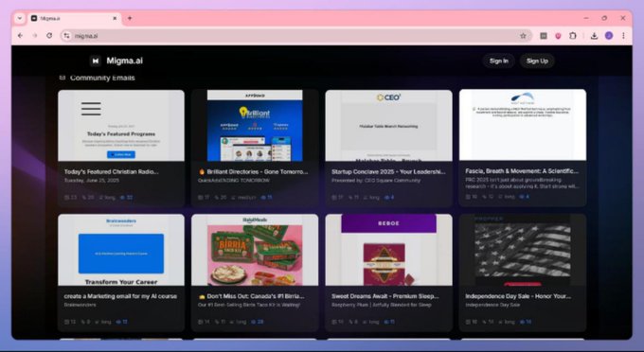The height and width of the screenshot is (352, 644).
Task: Close the Migma.ai tab
Action: [115, 19]
